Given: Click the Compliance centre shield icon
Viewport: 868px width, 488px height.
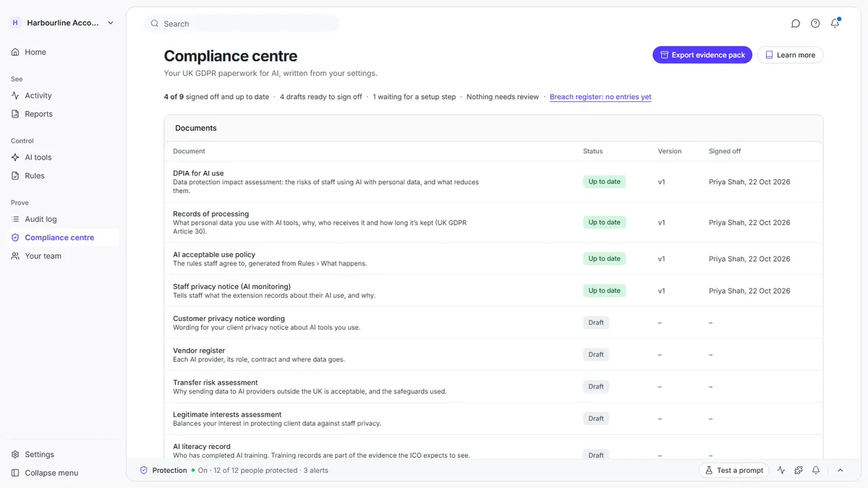Looking at the screenshot, I should (15, 237).
